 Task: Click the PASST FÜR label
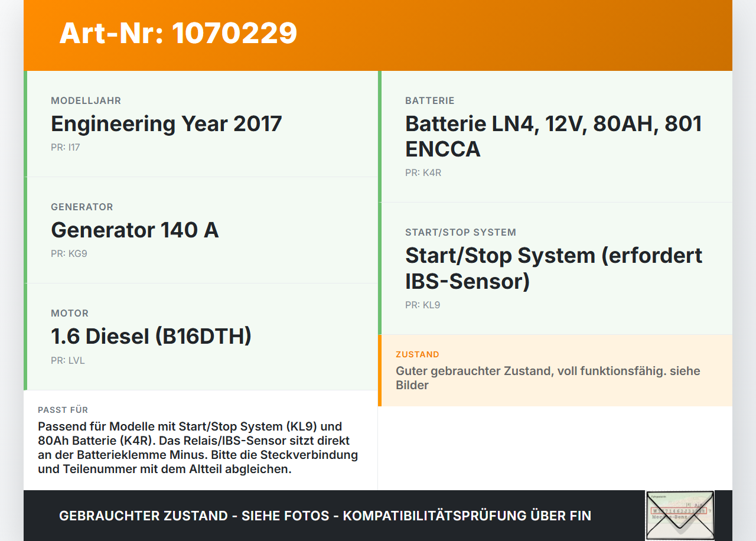(63, 410)
